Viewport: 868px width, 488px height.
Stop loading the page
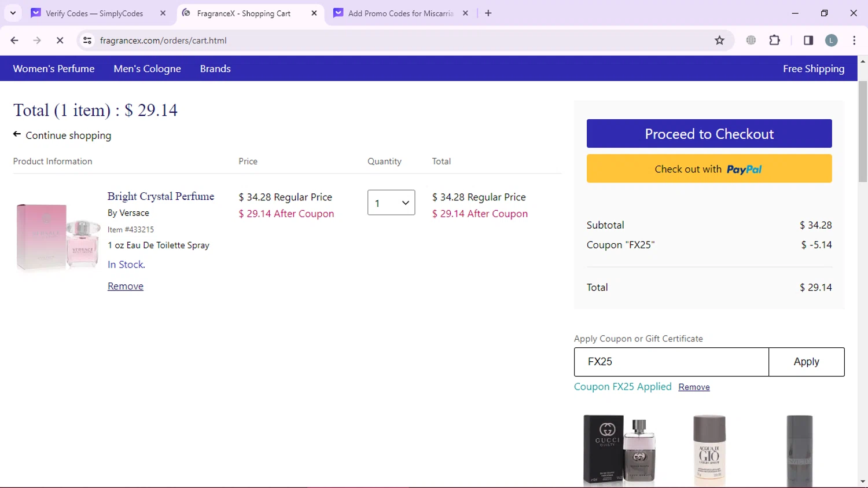pos(60,40)
